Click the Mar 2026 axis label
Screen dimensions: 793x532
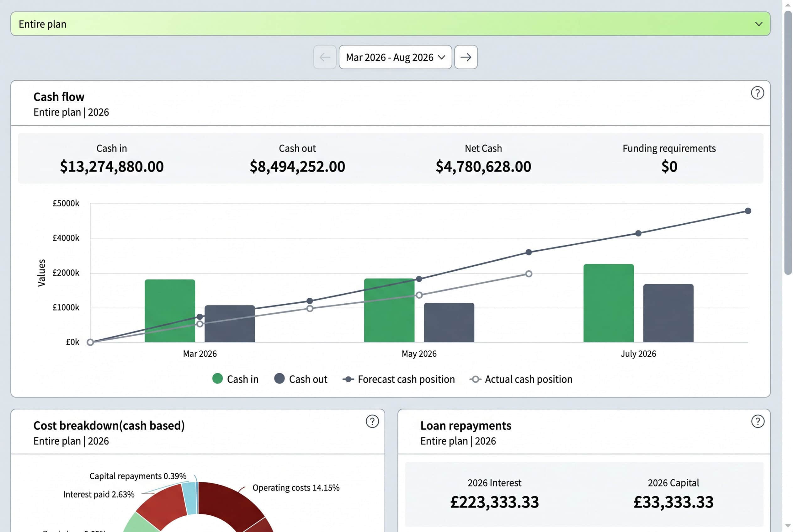pos(200,354)
